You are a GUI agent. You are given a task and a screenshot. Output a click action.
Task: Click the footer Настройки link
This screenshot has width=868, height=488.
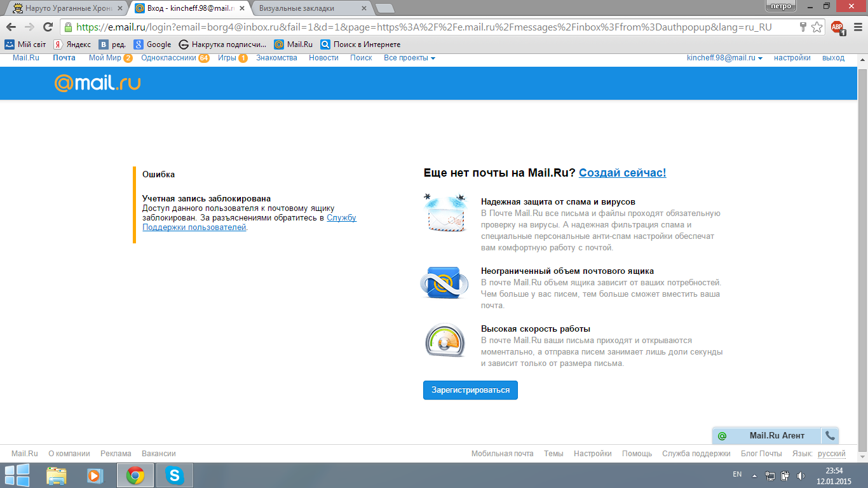click(x=593, y=454)
